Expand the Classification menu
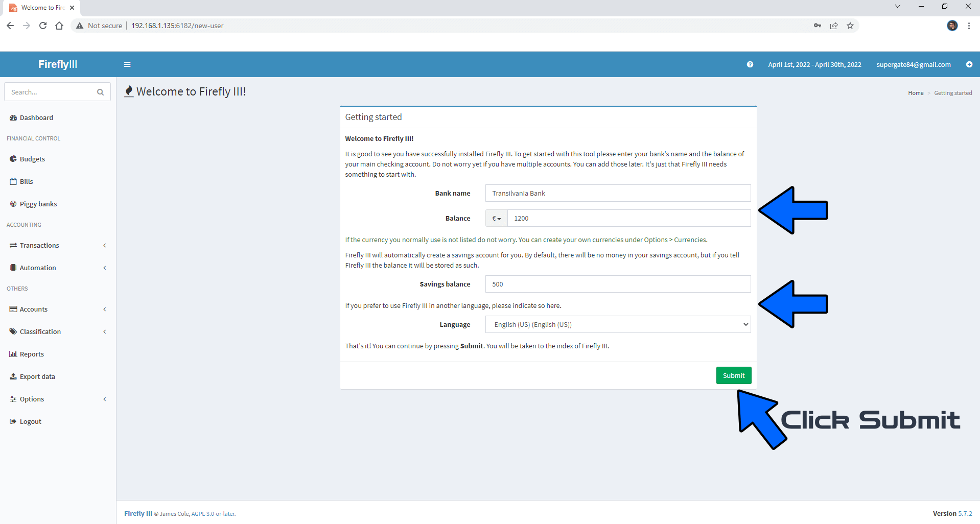 pyautogui.click(x=41, y=331)
